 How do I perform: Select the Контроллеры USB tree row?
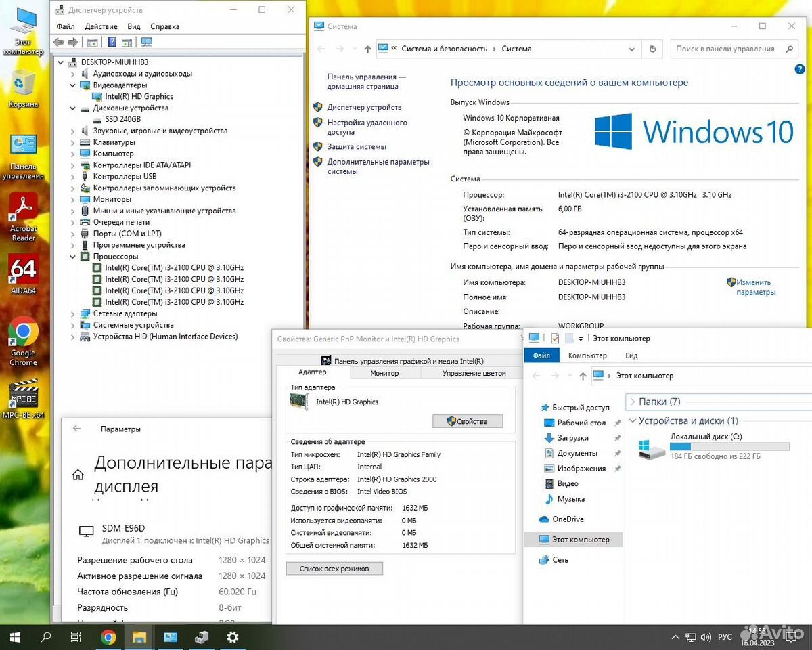[125, 177]
